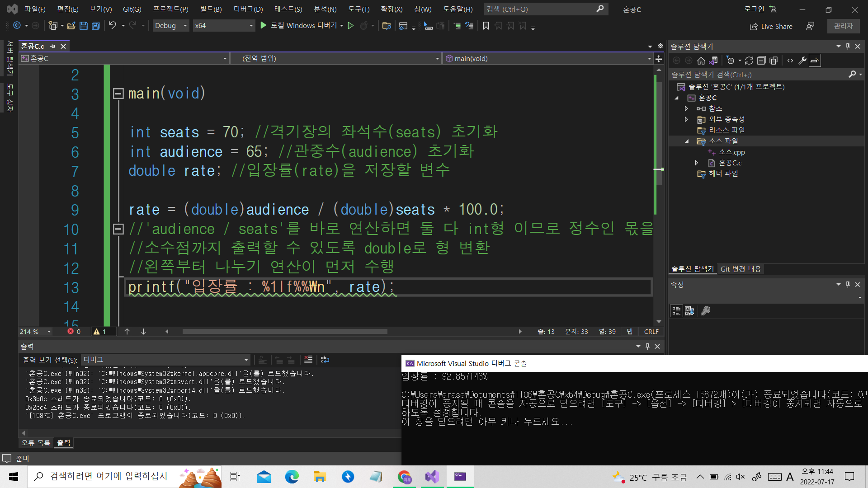
Task: Click the bookmark toggle icon in toolbar
Action: 486,26
